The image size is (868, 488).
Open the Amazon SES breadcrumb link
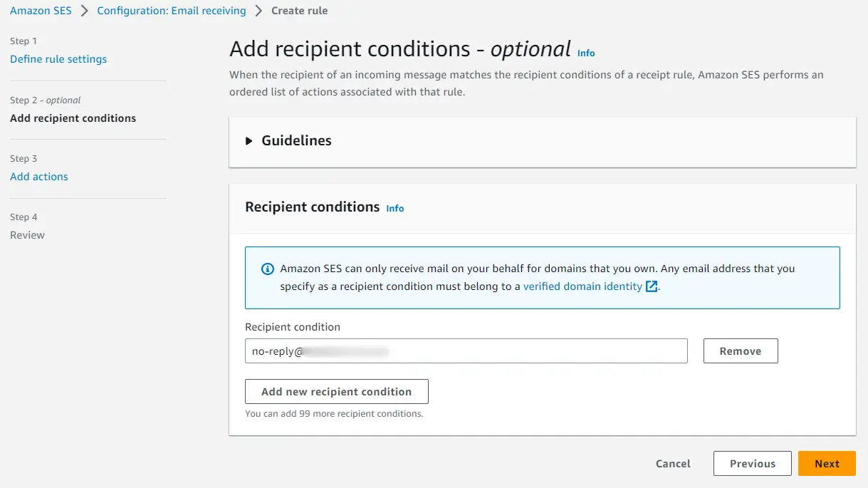pyautogui.click(x=41, y=11)
